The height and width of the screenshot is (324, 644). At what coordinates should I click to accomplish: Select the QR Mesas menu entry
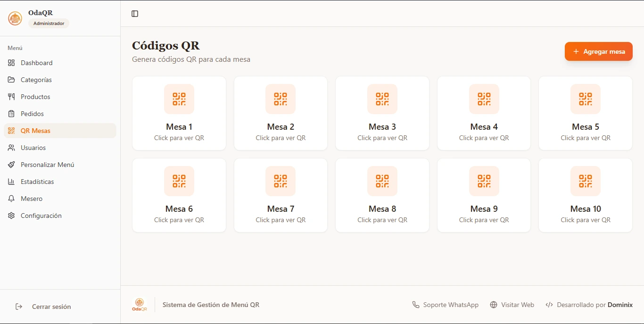(60, 131)
